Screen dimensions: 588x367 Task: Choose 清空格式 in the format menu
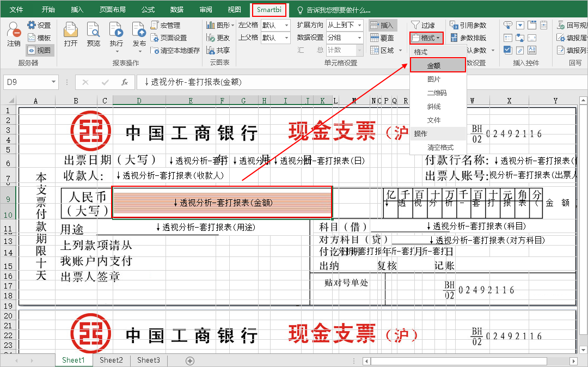[x=438, y=148]
